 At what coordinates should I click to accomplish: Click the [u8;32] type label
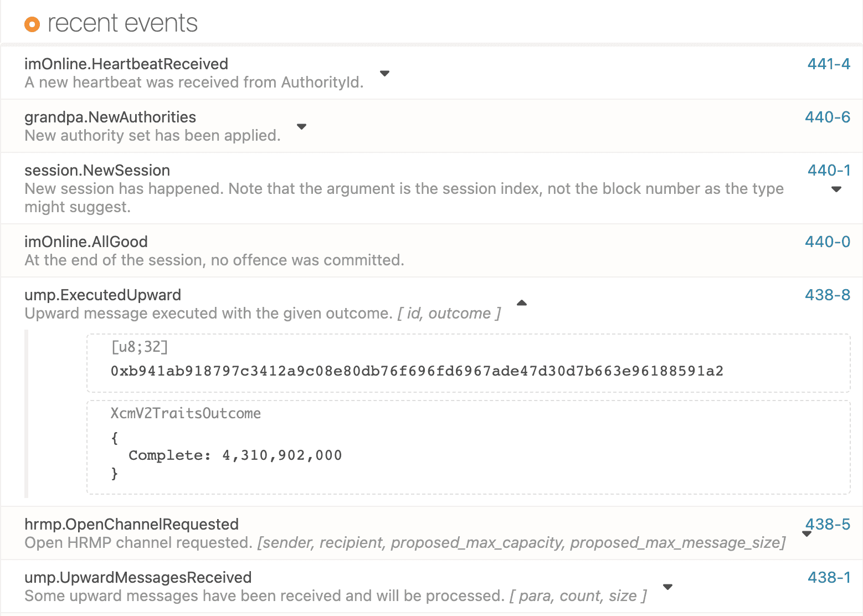139,347
